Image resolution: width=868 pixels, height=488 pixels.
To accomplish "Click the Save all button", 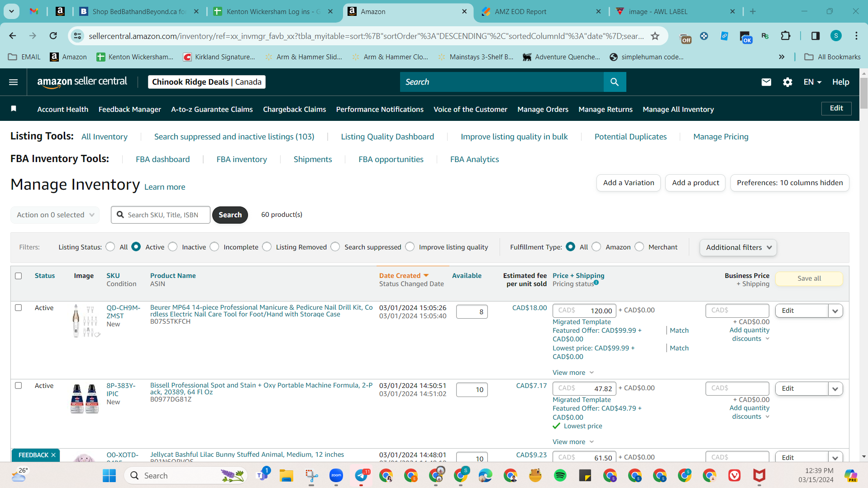I will [x=809, y=278].
